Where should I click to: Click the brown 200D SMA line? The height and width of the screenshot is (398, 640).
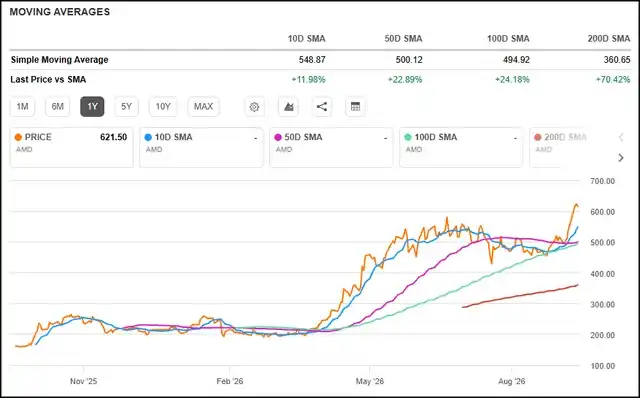(520, 296)
